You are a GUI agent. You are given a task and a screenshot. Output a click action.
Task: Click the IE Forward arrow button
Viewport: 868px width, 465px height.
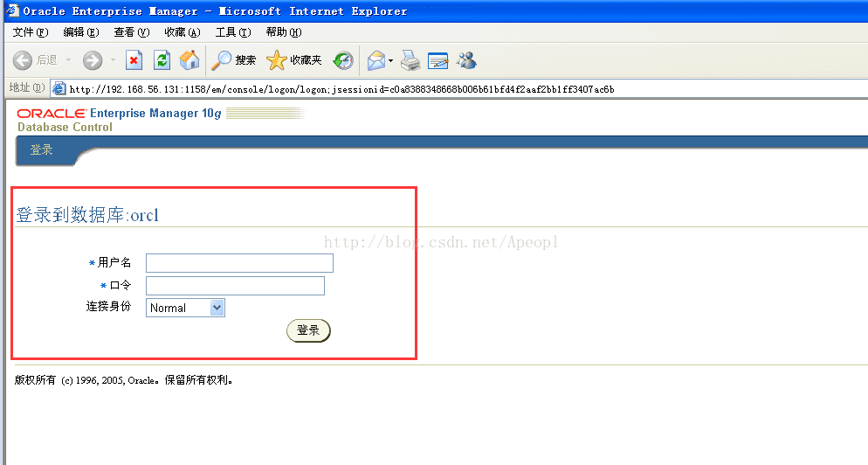[93, 60]
